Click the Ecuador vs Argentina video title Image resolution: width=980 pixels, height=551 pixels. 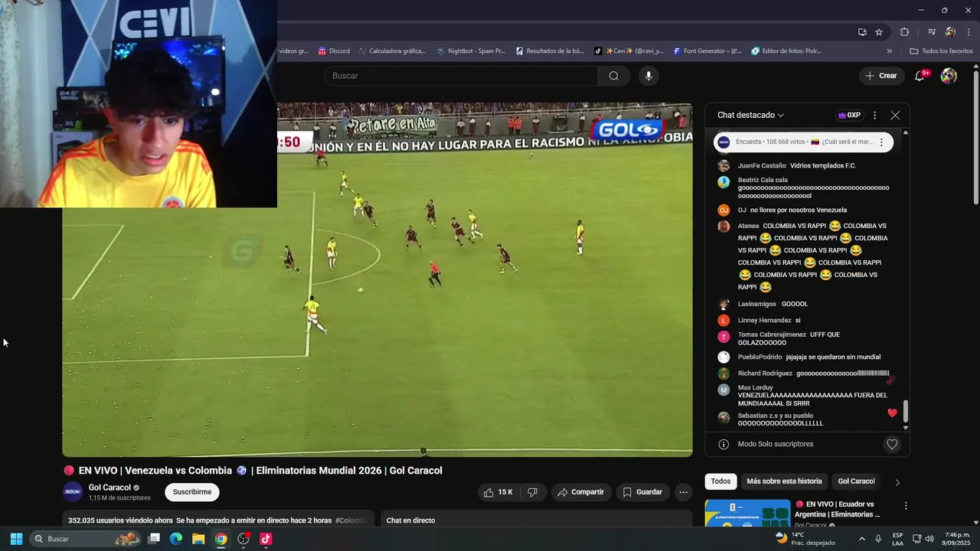839,509
